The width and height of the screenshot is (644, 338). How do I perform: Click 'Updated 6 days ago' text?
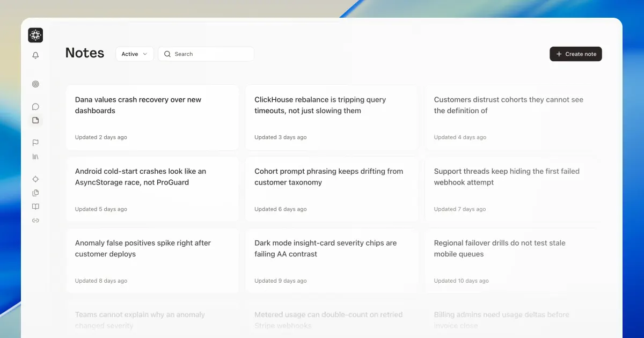[x=281, y=209]
